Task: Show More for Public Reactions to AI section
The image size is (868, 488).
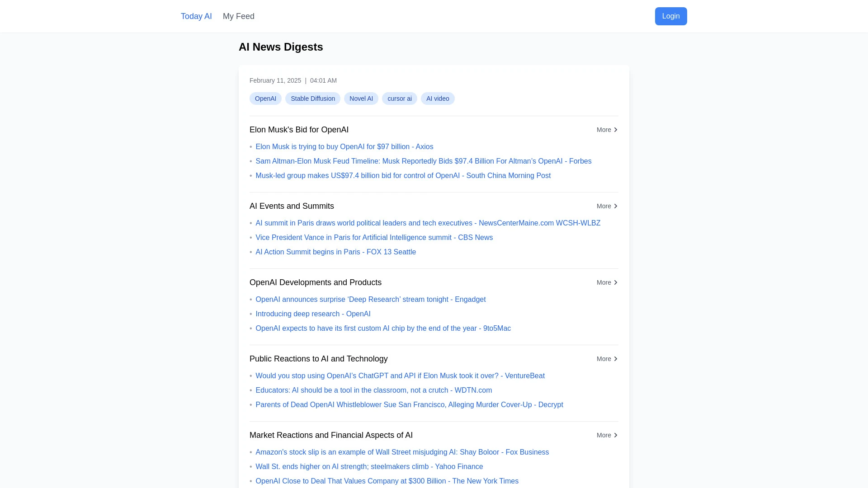Action: (607, 359)
